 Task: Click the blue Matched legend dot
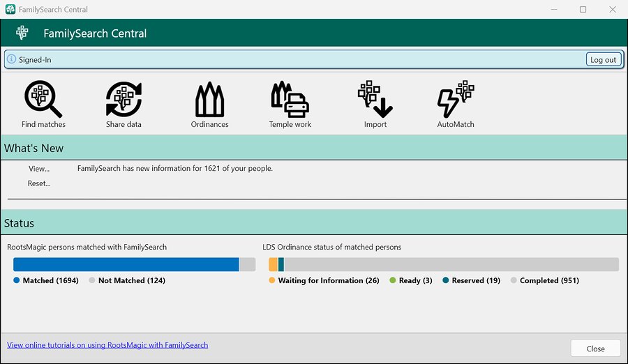coord(17,280)
